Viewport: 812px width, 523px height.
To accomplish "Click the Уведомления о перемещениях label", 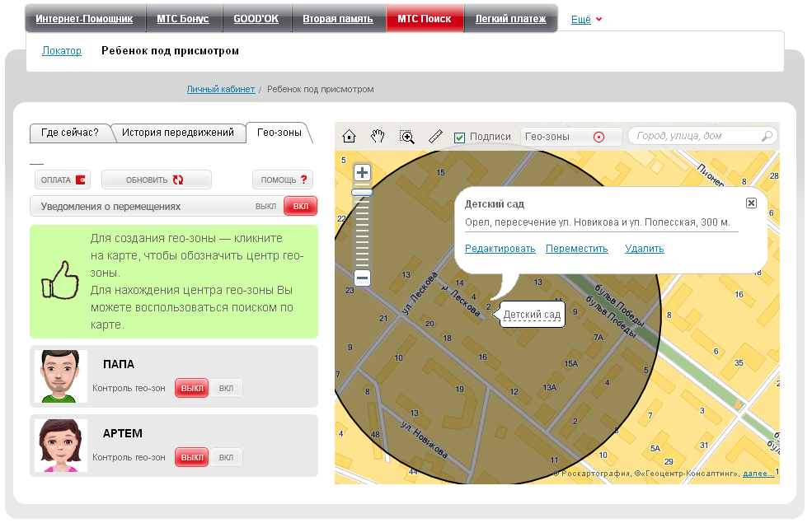I will [110, 207].
